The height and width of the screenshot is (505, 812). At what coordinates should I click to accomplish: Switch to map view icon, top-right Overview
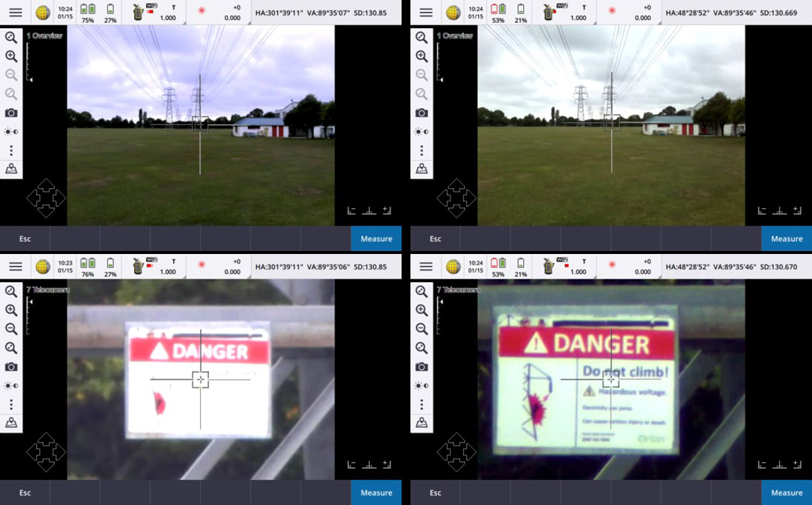pos(422,169)
